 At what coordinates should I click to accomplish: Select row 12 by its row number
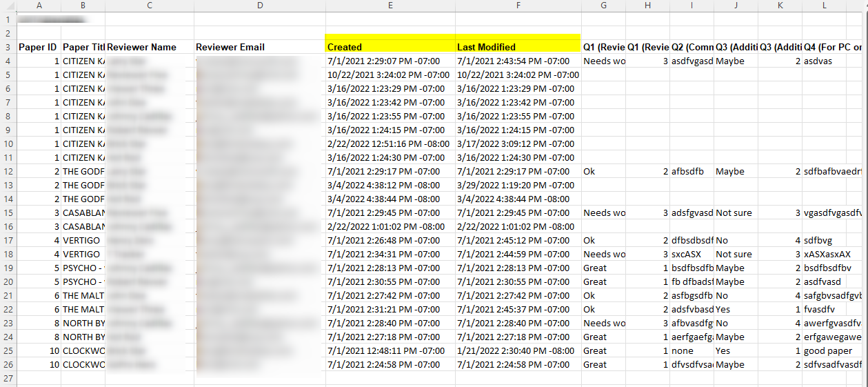tap(8, 172)
